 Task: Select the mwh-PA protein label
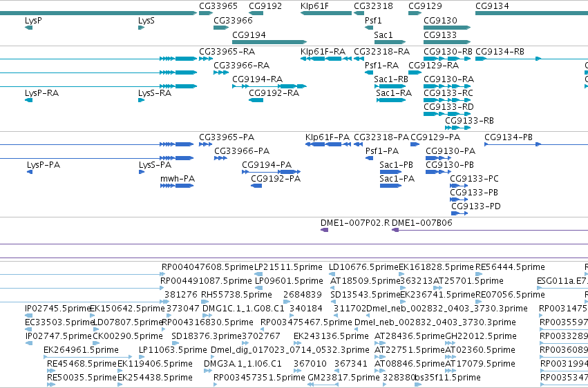(x=178, y=179)
